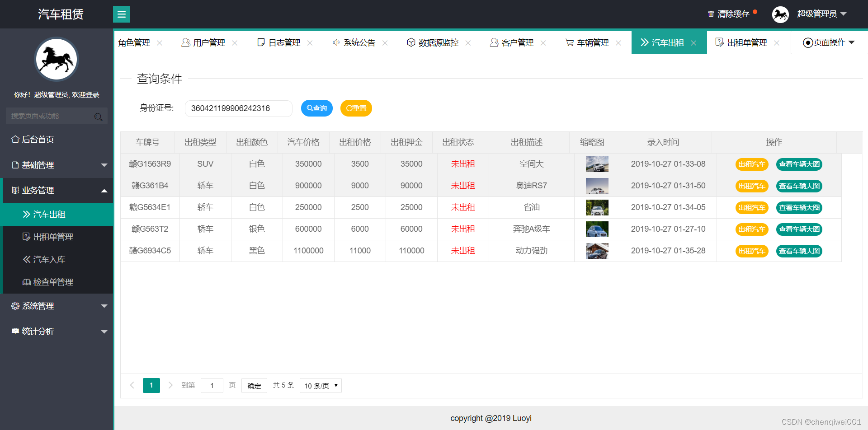The width and height of the screenshot is (868, 430).
Task: Switch to the 数据源监控 tab
Action: (438, 42)
